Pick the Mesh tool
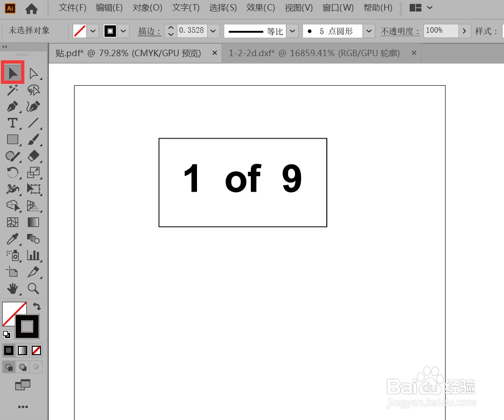504x420 pixels. (x=13, y=222)
